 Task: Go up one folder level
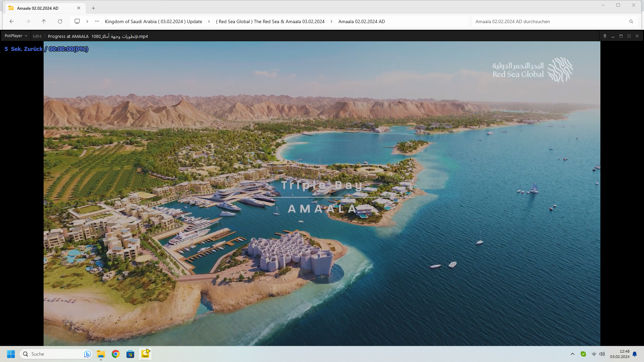[x=44, y=21]
